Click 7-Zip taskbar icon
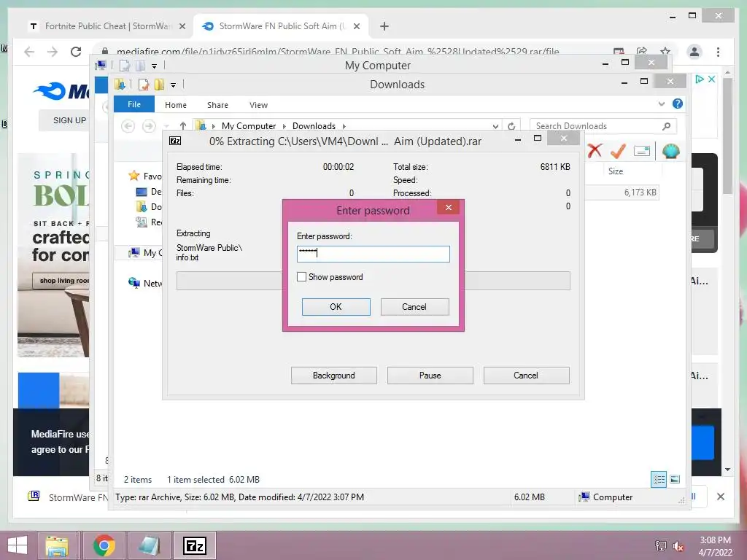747x560 pixels. coord(194,545)
